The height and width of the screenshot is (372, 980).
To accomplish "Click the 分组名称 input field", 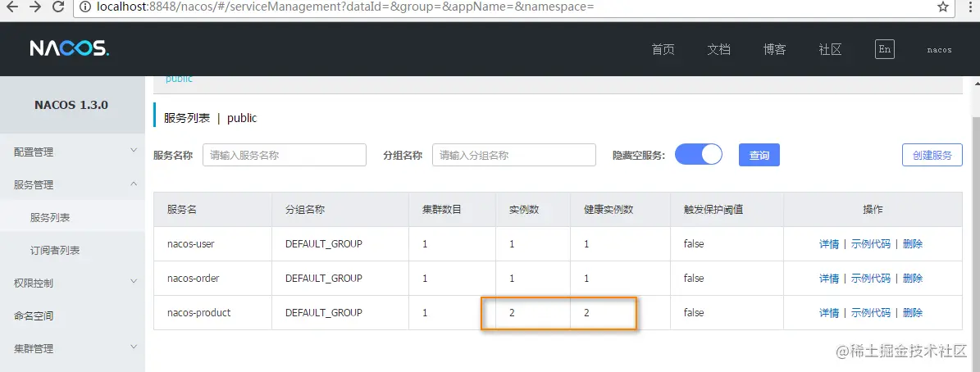I will (513, 155).
